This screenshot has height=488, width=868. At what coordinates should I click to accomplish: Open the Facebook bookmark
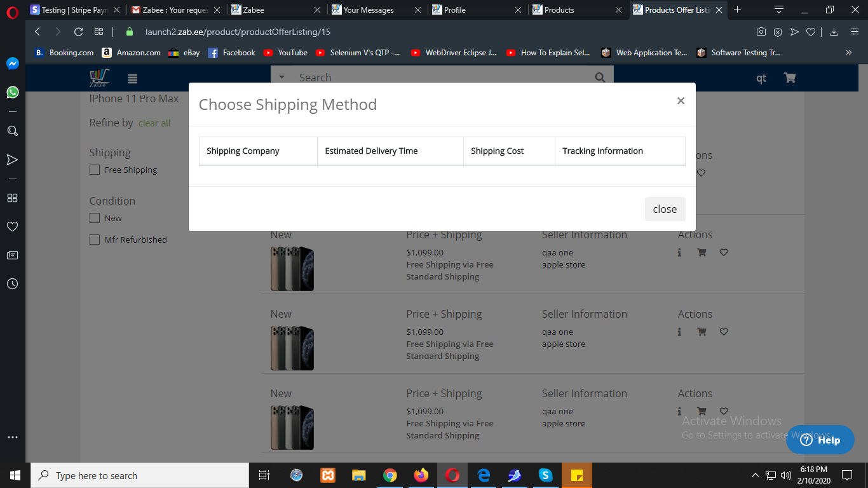[232, 53]
